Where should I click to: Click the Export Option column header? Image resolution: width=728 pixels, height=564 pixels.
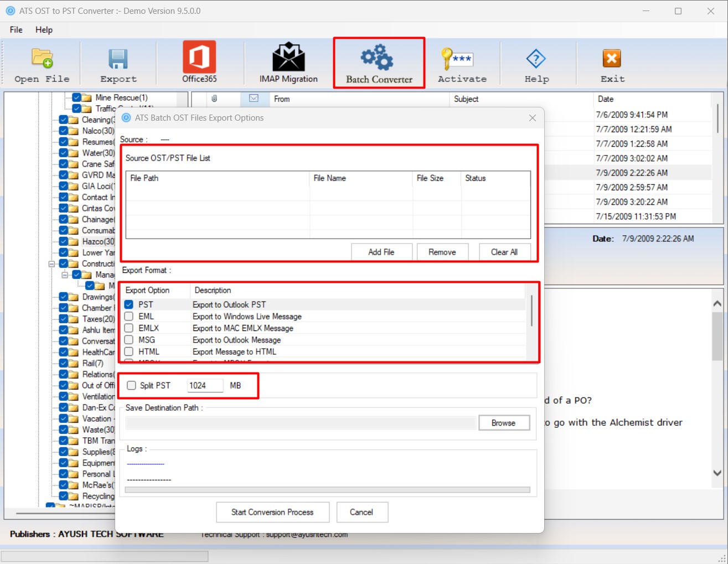[x=156, y=290]
